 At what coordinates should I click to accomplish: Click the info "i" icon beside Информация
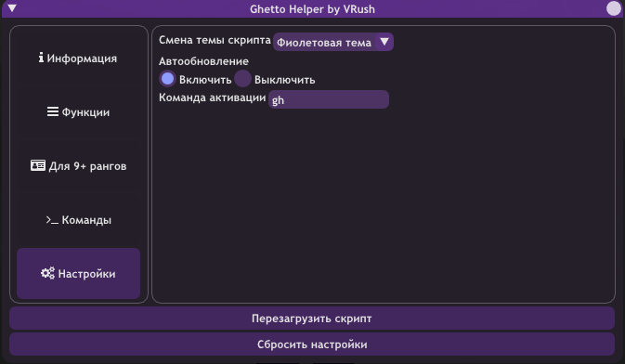click(x=41, y=58)
